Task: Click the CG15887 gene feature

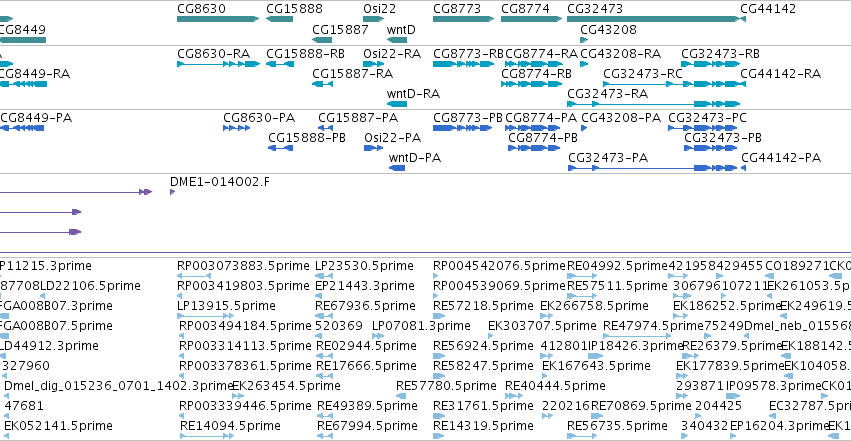Action: [322, 40]
